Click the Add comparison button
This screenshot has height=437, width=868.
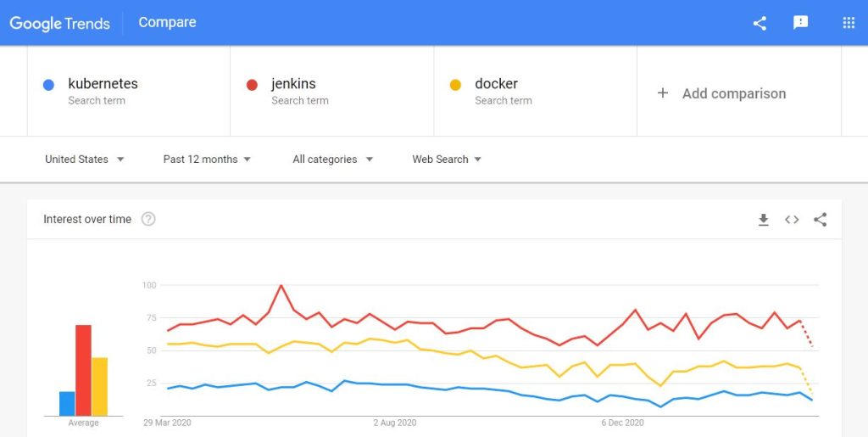[733, 93]
